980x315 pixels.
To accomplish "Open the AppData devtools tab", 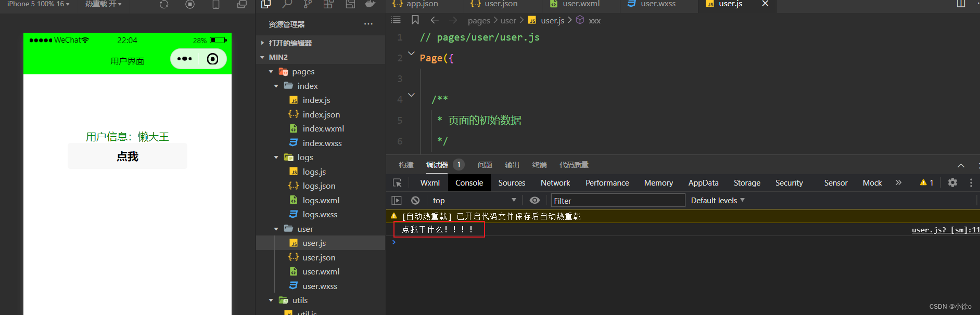I will click(703, 183).
